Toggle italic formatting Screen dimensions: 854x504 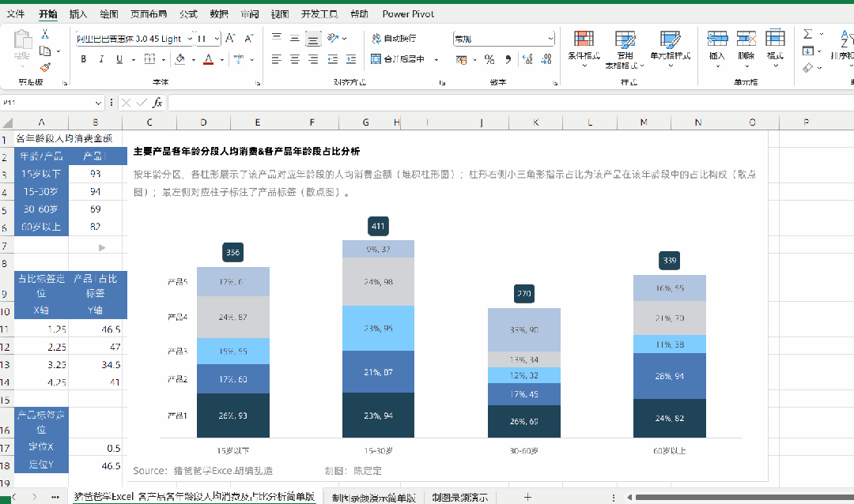coord(101,58)
